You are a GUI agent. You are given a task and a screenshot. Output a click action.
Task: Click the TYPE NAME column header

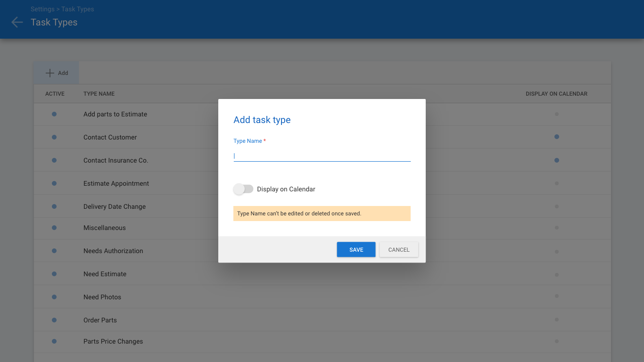pyautogui.click(x=99, y=94)
